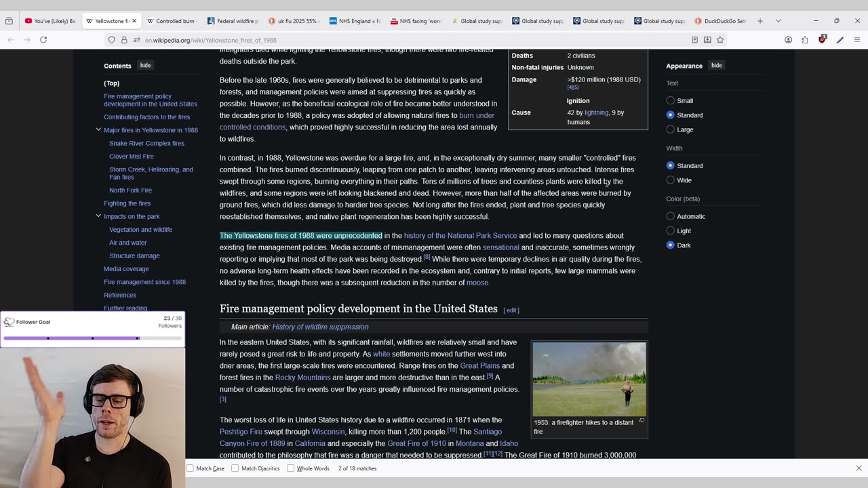Select Dark color mode

coord(671,245)
